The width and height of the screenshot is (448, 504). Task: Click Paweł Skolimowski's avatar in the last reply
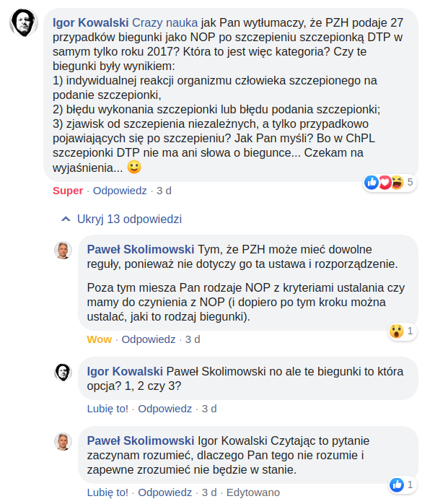click(x=63, y=442)
